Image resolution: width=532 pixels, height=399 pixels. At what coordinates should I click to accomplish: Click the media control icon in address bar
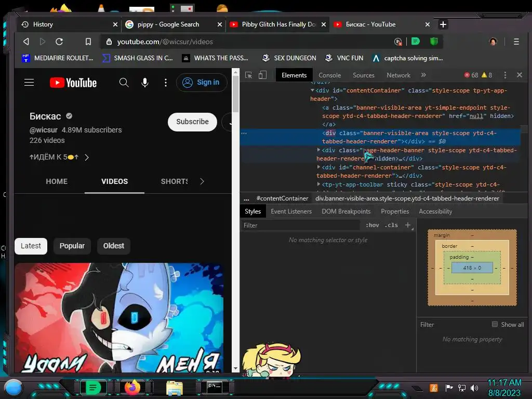398,42
